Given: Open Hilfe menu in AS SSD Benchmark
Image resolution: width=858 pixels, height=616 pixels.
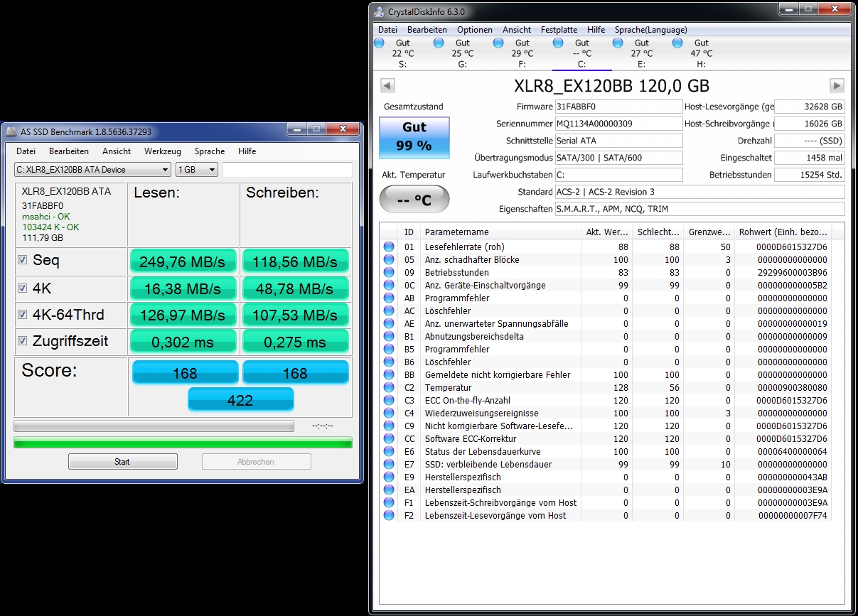Looking at the screenshot, I should (x=247, y=151).
